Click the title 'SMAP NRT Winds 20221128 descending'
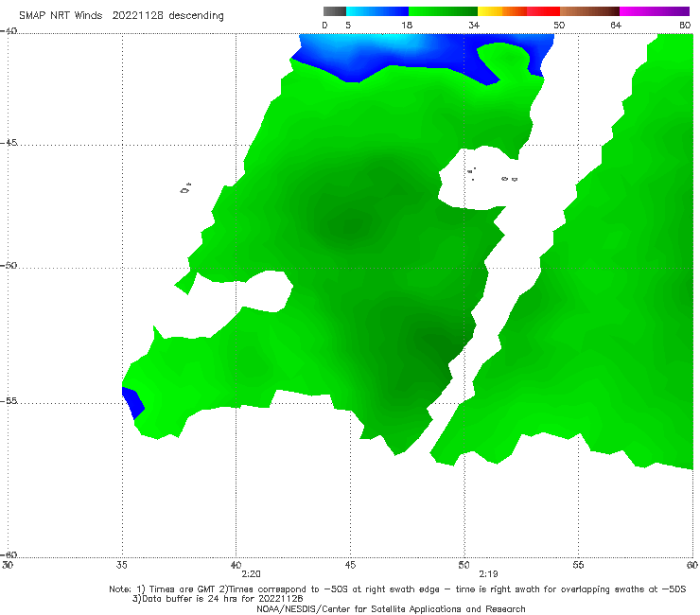Screen dimensions: 700x615 tap(121, 16)
